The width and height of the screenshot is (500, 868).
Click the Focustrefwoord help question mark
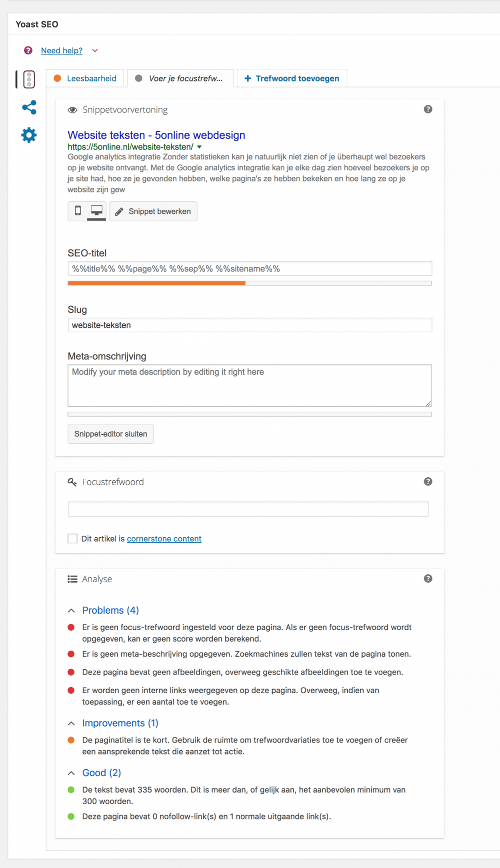point(428,482)
